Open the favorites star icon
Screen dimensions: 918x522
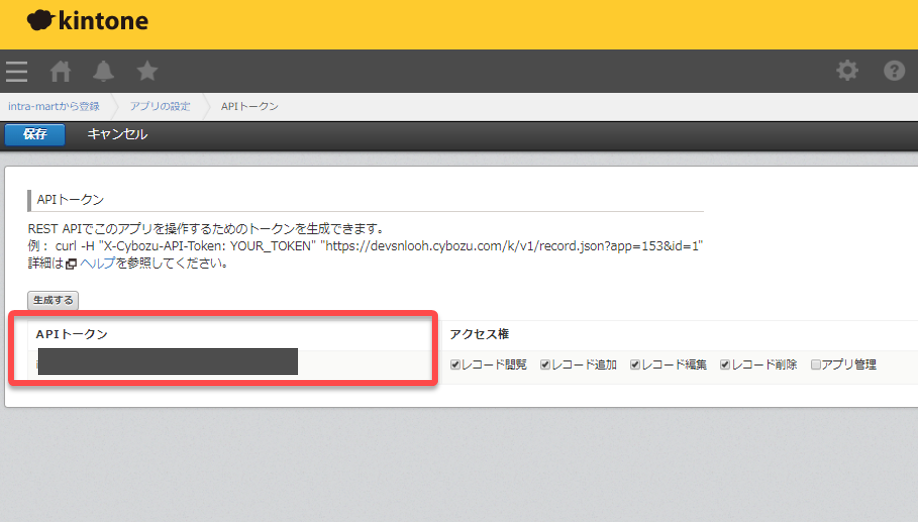[147, 71]
